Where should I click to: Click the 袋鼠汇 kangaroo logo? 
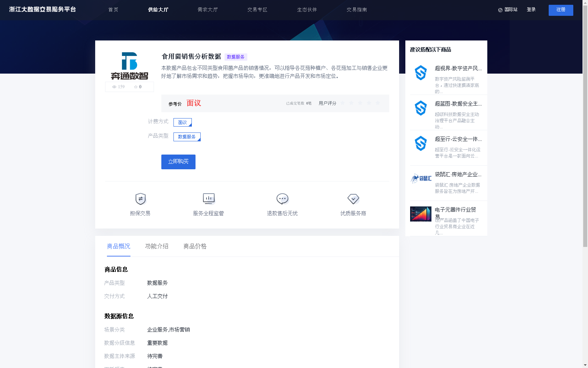(x=421, y=178)
